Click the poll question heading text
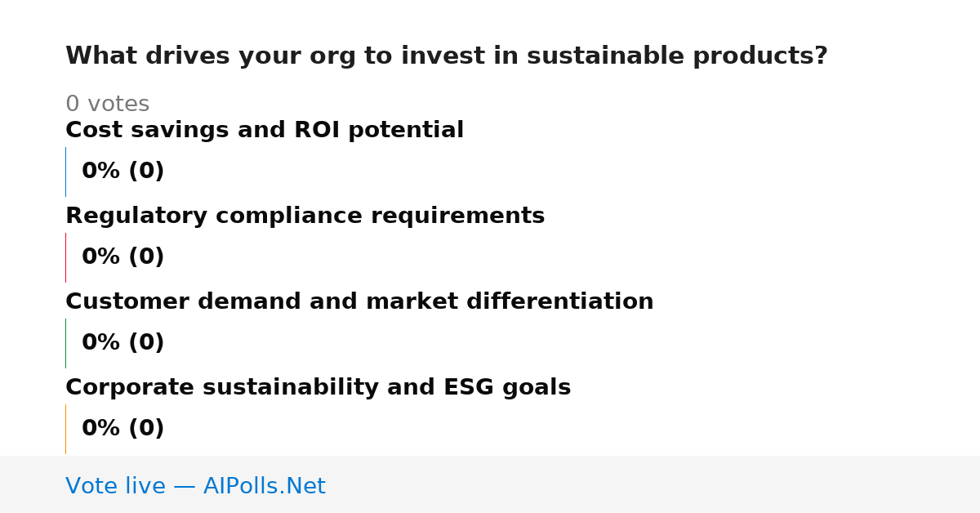The image size is (980, 513). coord(446,56)
